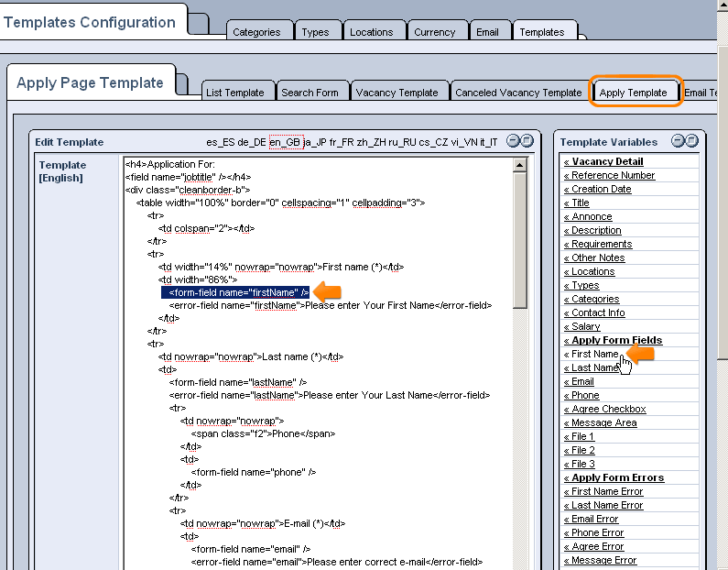
Task: Select the it_IT language
Action: [489, 142]
